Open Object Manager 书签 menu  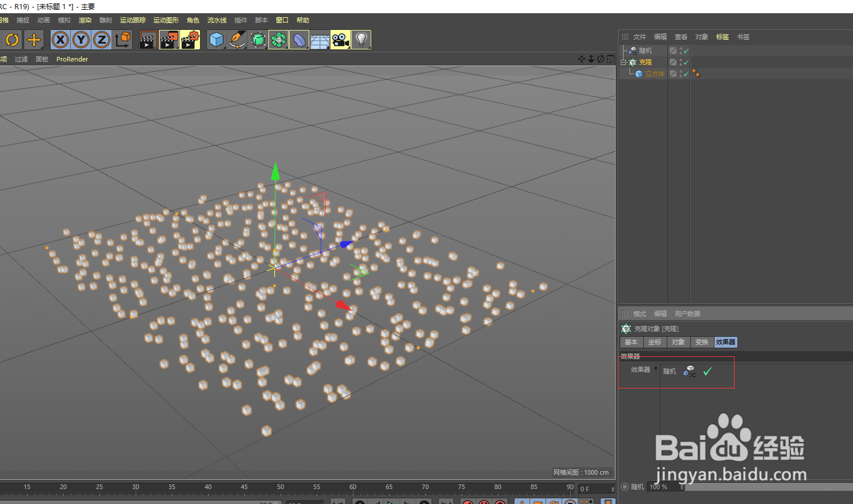tap(743, 37)
